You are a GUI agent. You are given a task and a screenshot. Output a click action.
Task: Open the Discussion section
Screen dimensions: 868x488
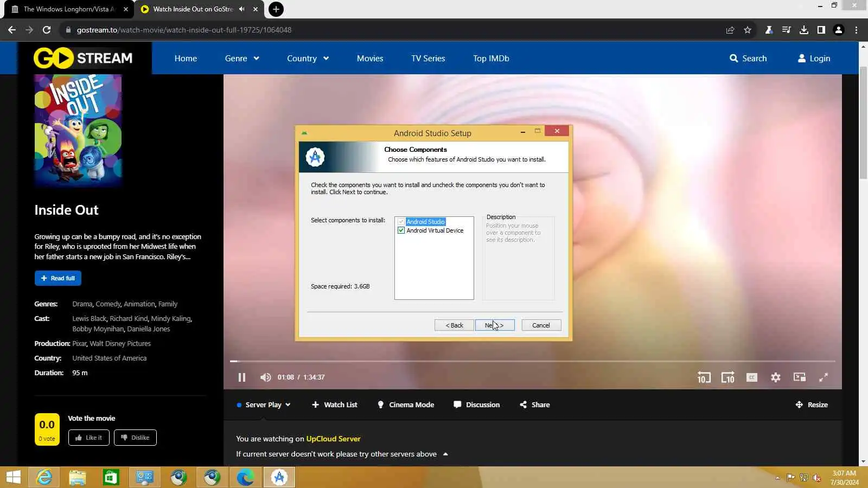pos(477,405)
